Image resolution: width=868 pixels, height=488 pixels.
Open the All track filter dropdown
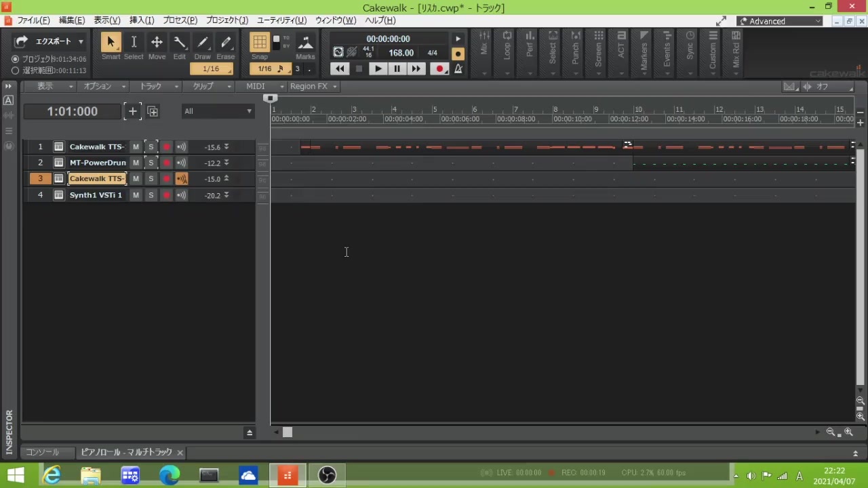point(218,111)
